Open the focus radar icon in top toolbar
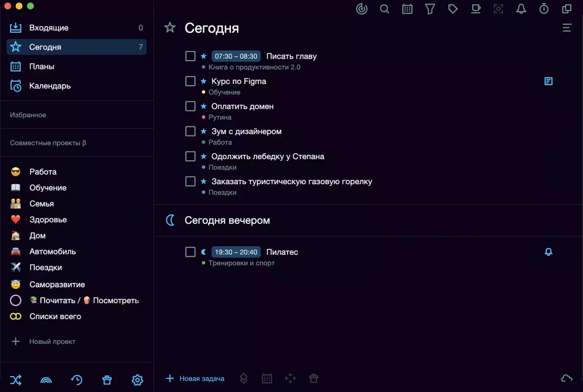Image resolution: width=583 pixels, height=392 pixels. point(362,9)
